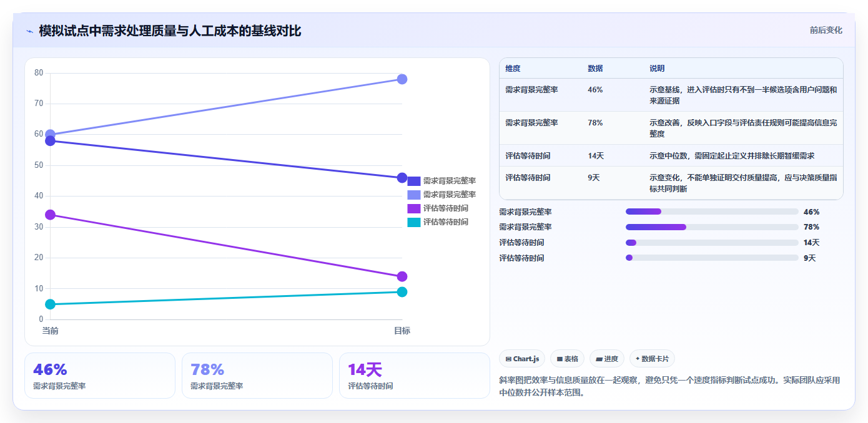Open the 14天 评估等待时间 stat card
Screen dimensions: 868x423
(x=415, y=376)
